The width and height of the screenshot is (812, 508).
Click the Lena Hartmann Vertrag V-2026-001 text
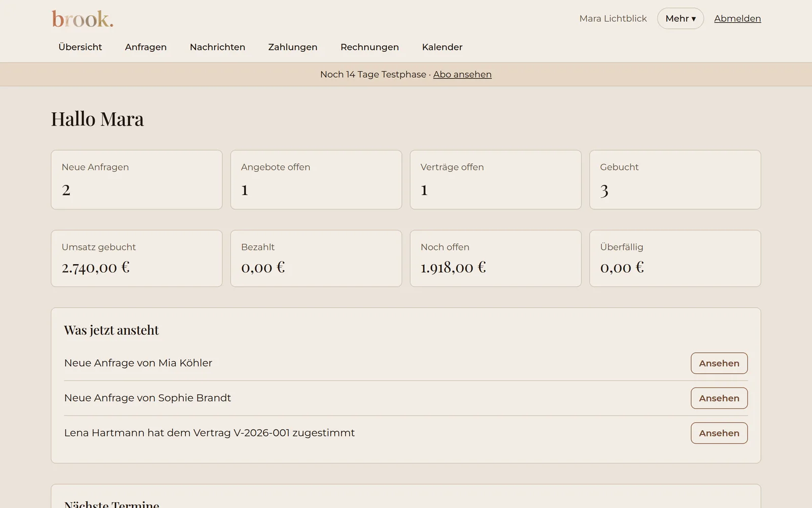pyautogui.click(x=209, y=433)
